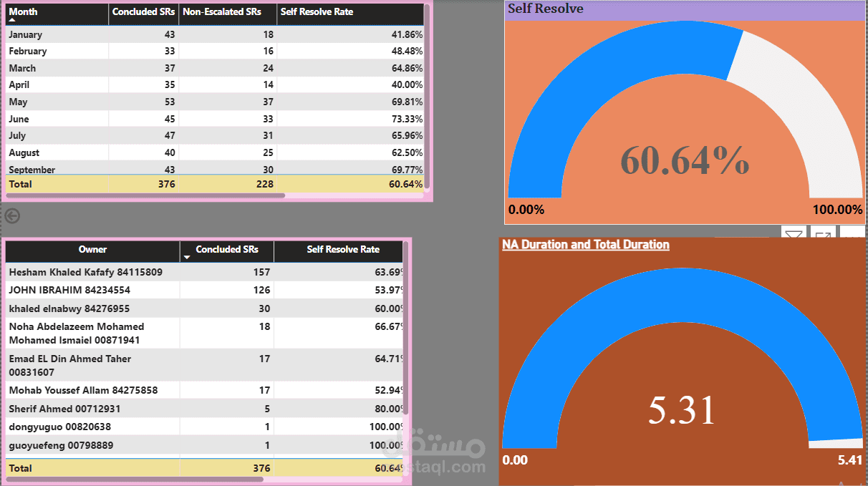Click the Self Resolve gauge title
The height and width of the screenshot is (486, 868).
pos(545,9)
